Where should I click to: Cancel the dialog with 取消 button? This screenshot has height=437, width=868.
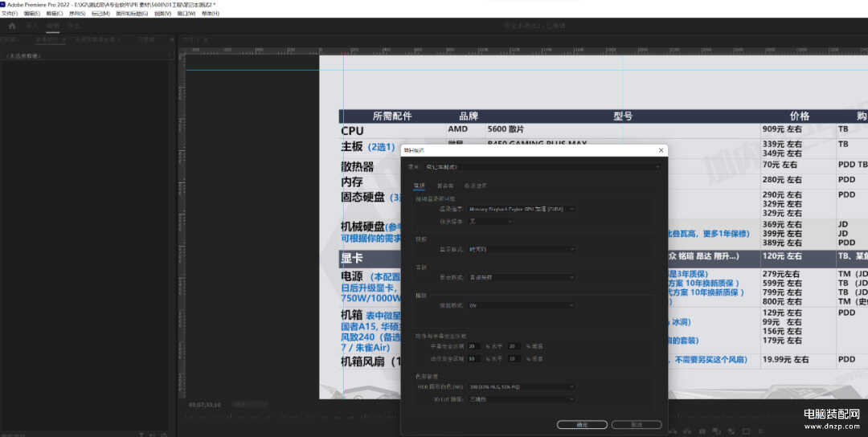[x=637, y=425]
